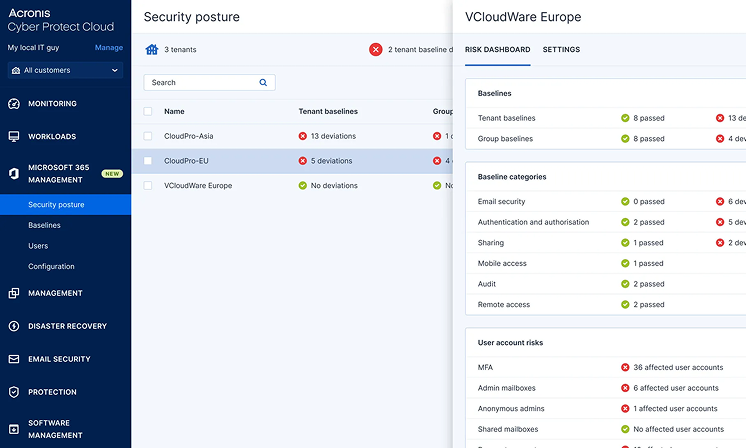Open Users in the sidebar
The width and height of the screenshot is (746, 448).
click(38, 246)
